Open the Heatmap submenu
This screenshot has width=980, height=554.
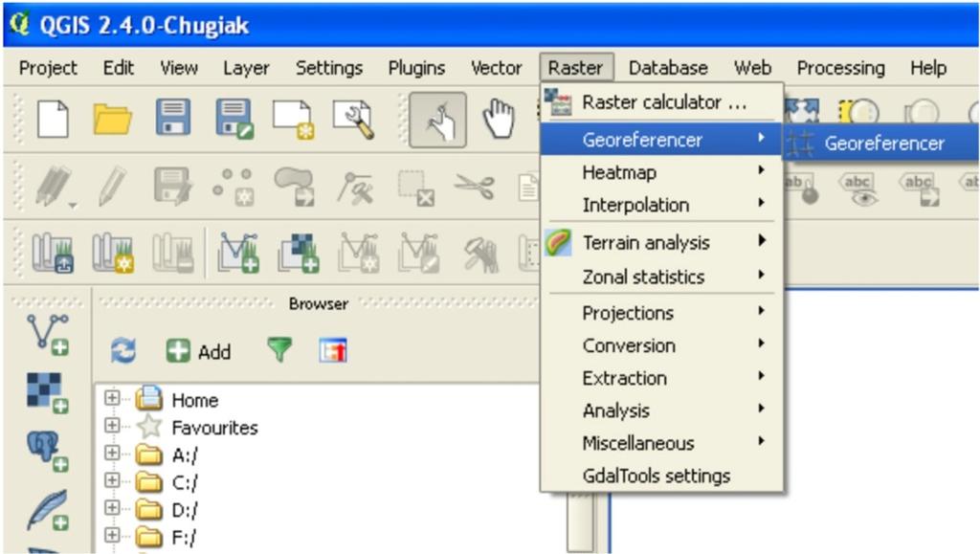click(x=662, y=172)
